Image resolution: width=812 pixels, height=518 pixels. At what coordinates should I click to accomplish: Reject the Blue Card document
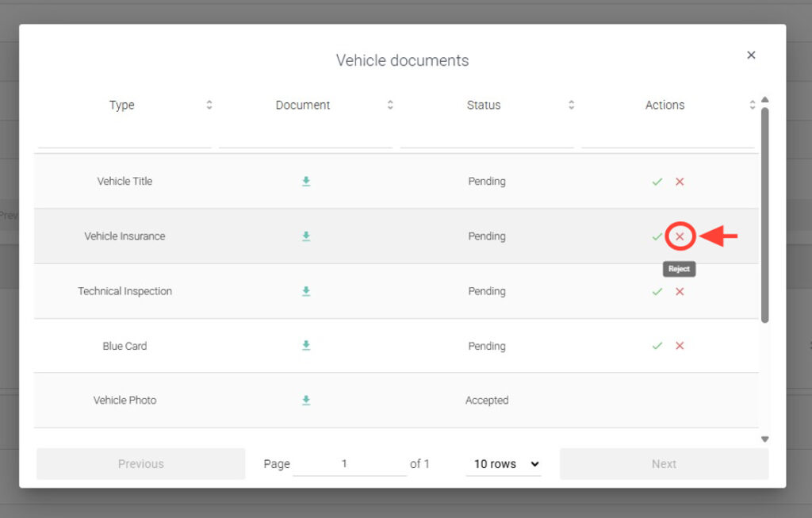pyautogui.click(x=680, y=346)
